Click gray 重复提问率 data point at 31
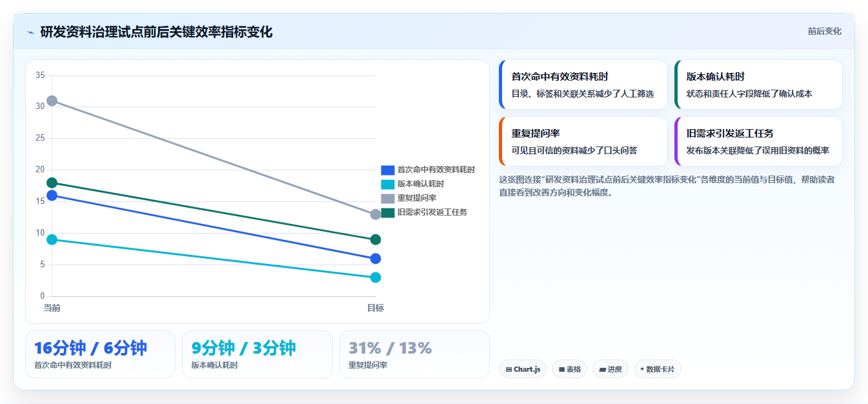 [52, 101]
